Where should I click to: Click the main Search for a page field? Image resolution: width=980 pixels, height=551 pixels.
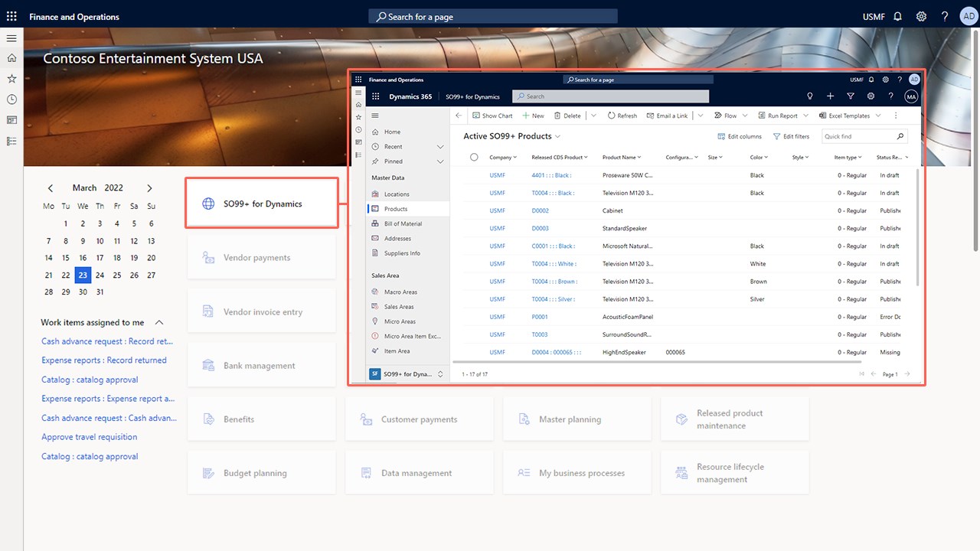(492, 16)
